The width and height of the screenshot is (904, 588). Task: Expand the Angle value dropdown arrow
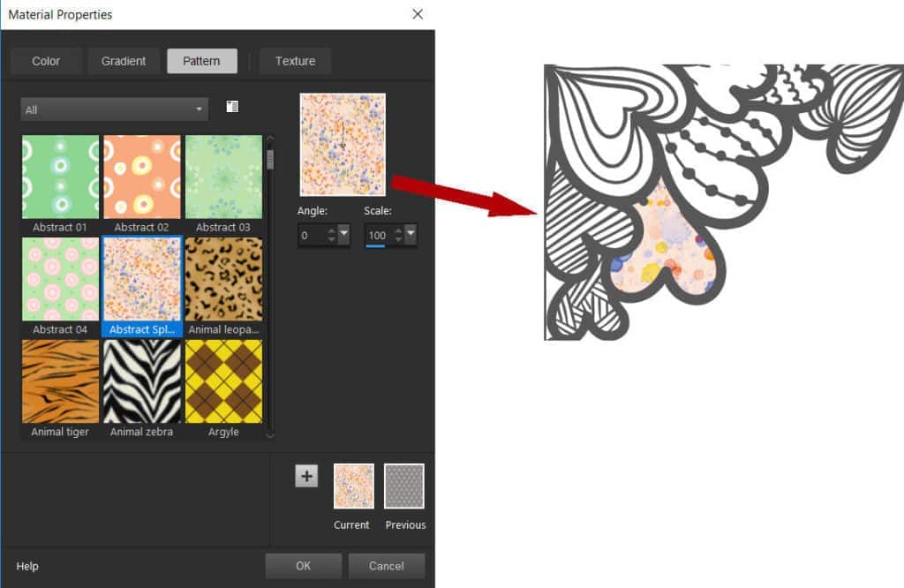344,236
